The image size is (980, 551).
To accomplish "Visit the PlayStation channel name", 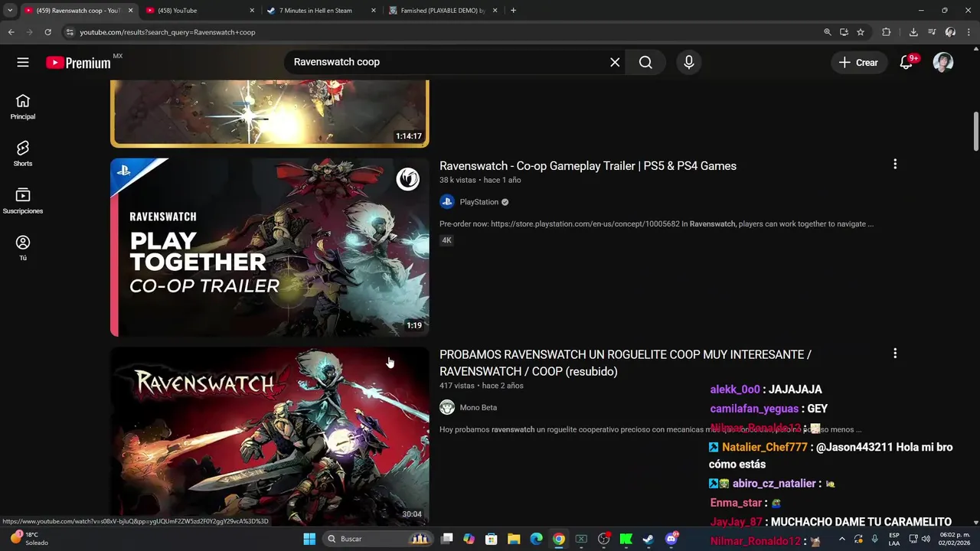I will point(479,202).
